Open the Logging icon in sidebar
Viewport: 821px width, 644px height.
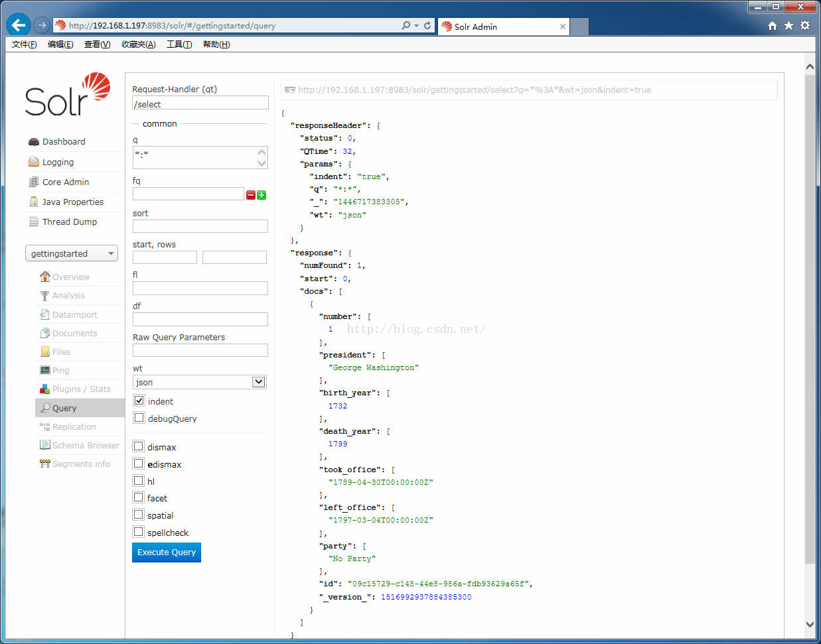coord(34,162)
